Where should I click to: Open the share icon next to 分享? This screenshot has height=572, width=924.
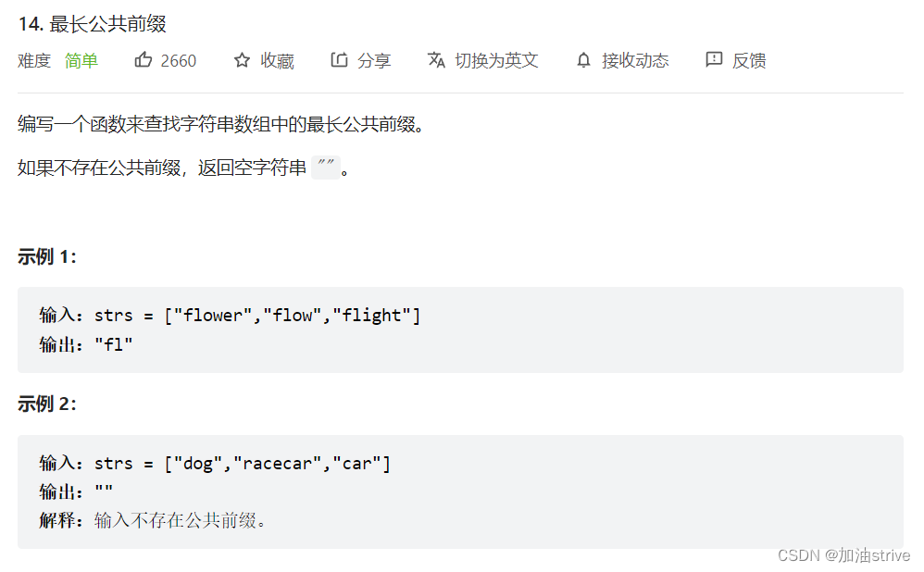point(341,60)
